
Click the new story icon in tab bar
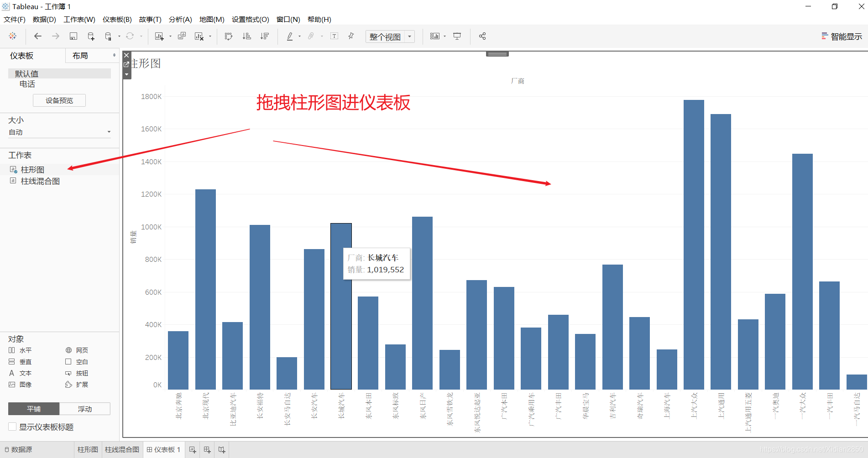[x=222, y=450]
